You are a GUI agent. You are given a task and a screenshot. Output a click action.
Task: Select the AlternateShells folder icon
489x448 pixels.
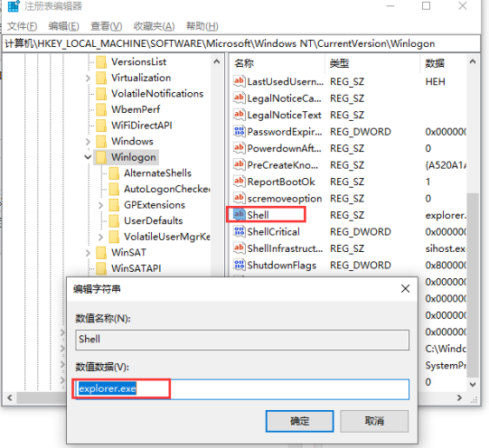tap(114, 173)
